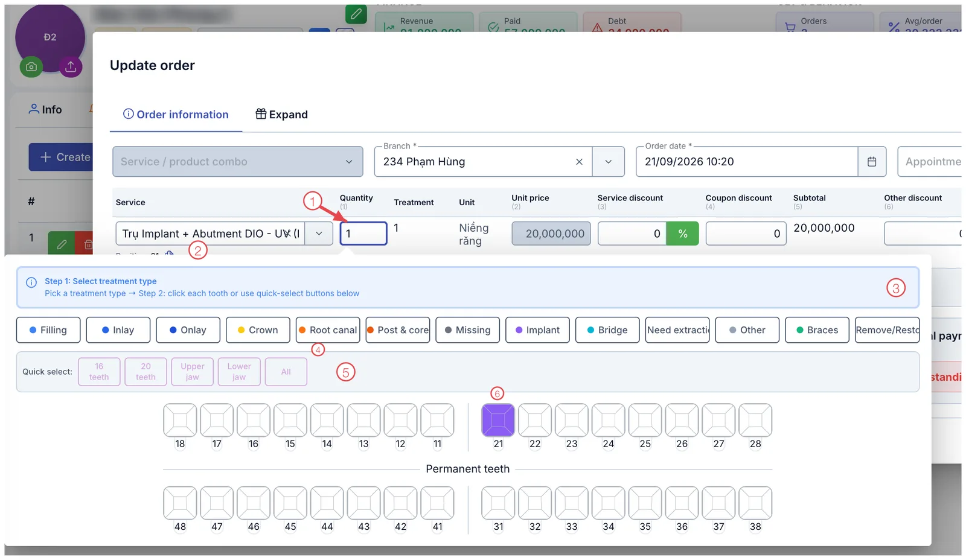This screenshot has width=966, height=560.
Task: Clear the branch 234 Phạm Hùng selection
Action: click(x=579, y=162)
